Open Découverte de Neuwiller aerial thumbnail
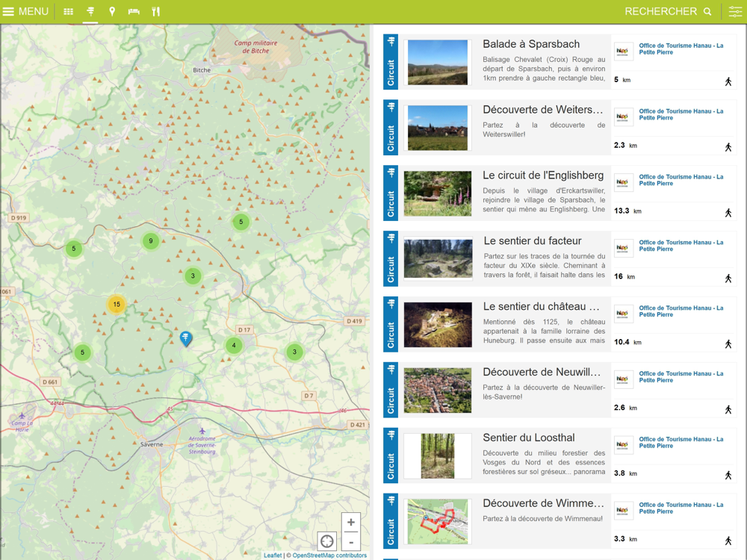Viewport: 747px width, 560px height. pyautogui.click(x=437, y=391)
